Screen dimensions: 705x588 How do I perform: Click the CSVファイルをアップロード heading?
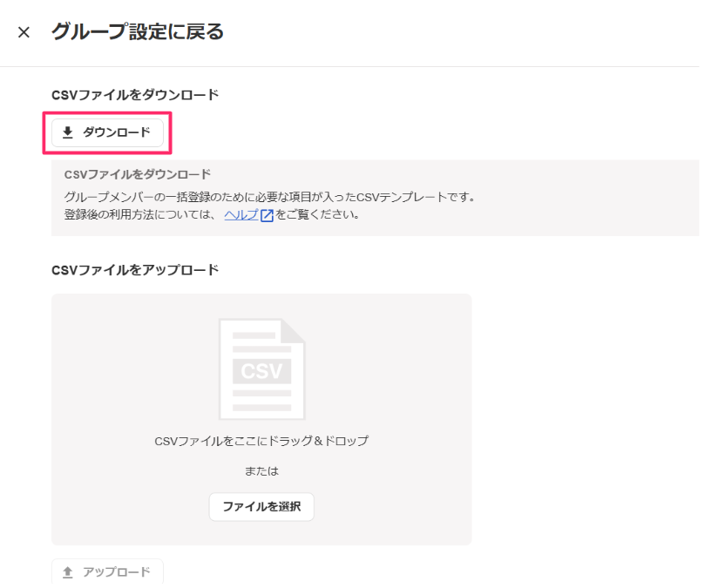135,270
